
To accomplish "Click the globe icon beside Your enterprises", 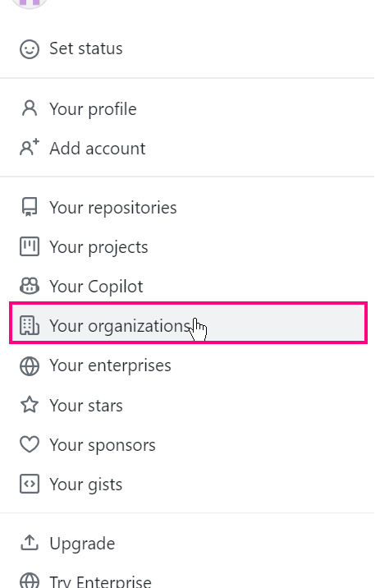I will tap(30, 366).
